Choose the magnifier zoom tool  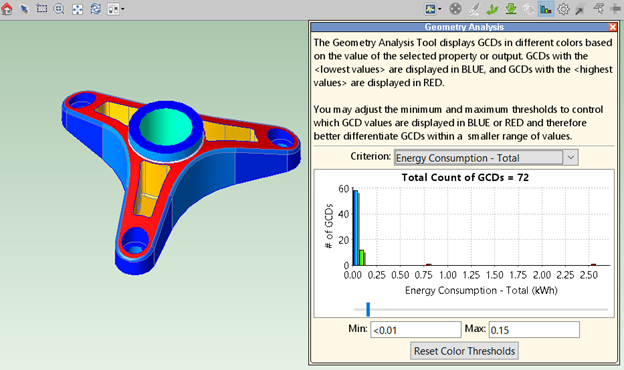click(x=59, y=9)
